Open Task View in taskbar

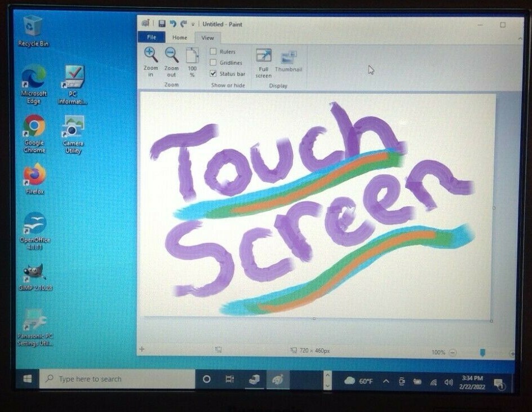[230, 379]
